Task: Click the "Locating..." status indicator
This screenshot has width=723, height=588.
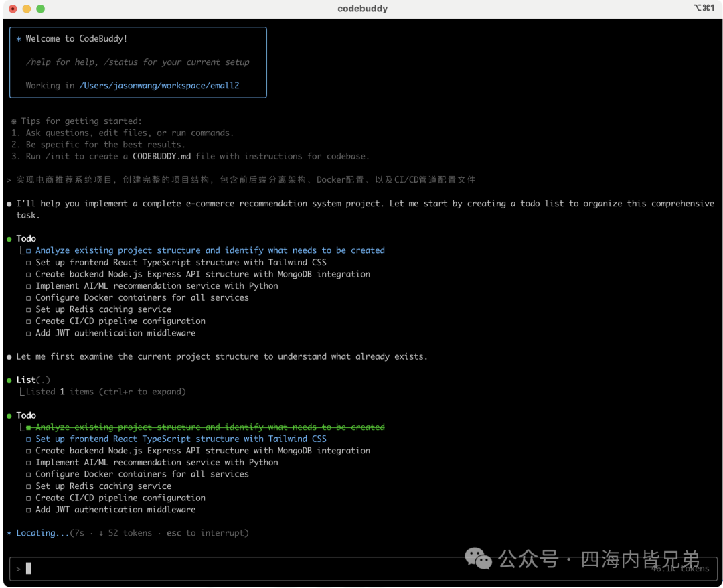Action: 42,533
